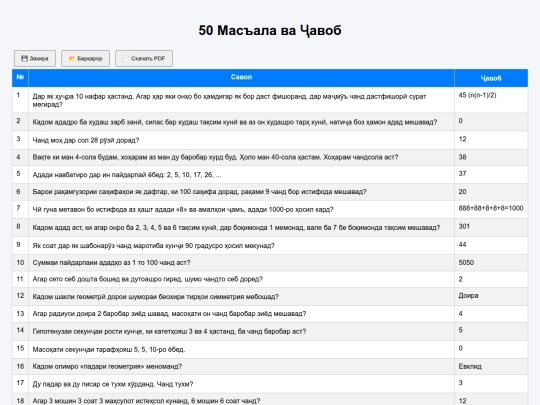The width and height of the screenshot is (540, 405).
Task: Click answer cell '5050'
Action: 491,263
